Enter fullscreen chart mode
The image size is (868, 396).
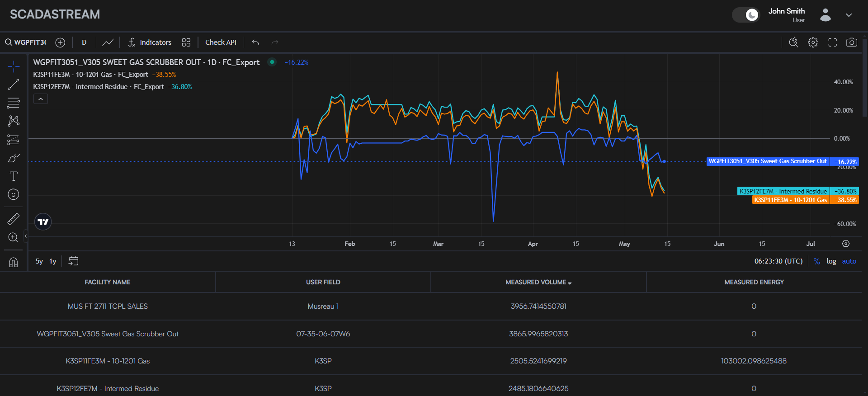point(832,42)
